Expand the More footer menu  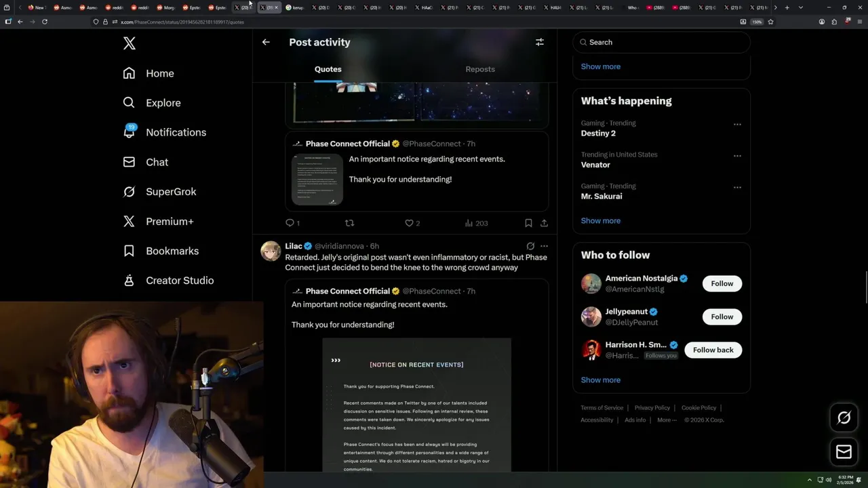coord(666,420)
